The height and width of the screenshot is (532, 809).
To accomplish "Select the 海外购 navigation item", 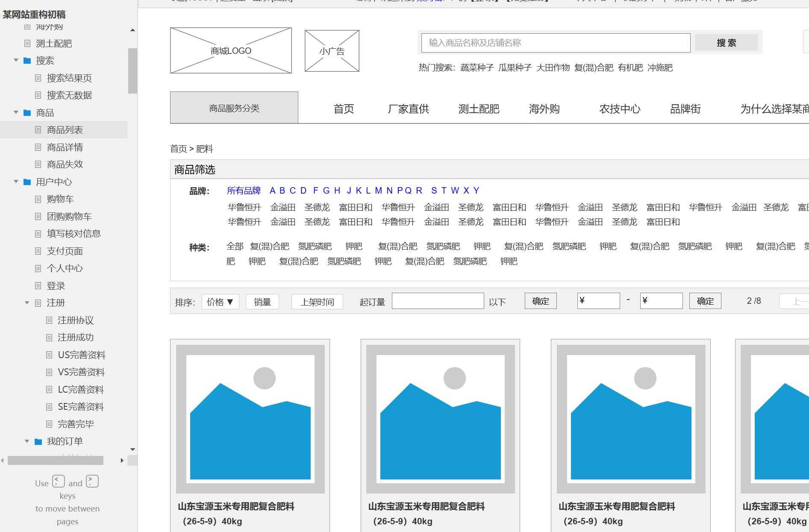I will point(544,109).
